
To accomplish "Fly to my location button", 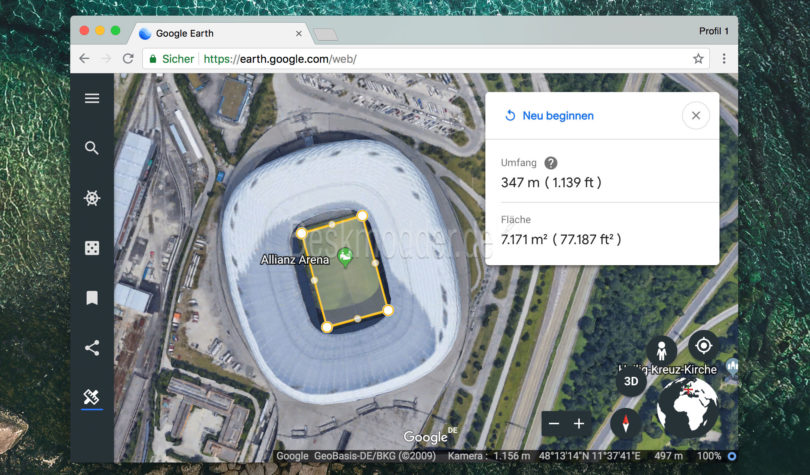I will coord(703,345).
